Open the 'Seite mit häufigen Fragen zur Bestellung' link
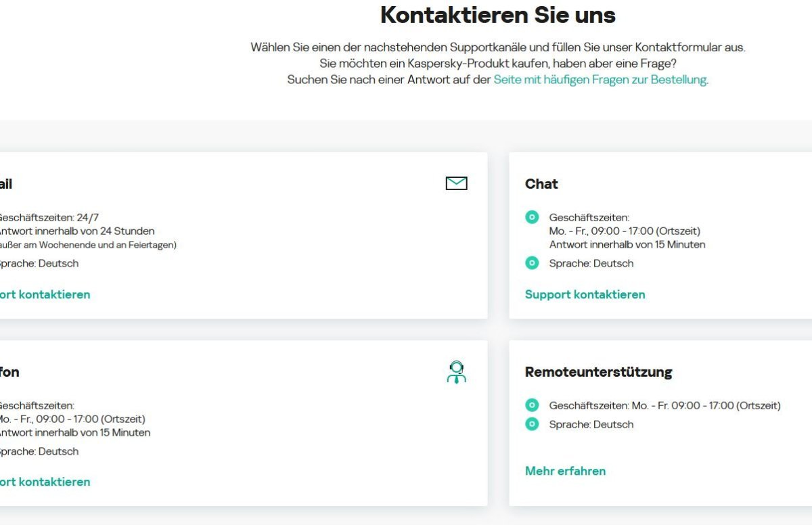 [x=600, y=79]
